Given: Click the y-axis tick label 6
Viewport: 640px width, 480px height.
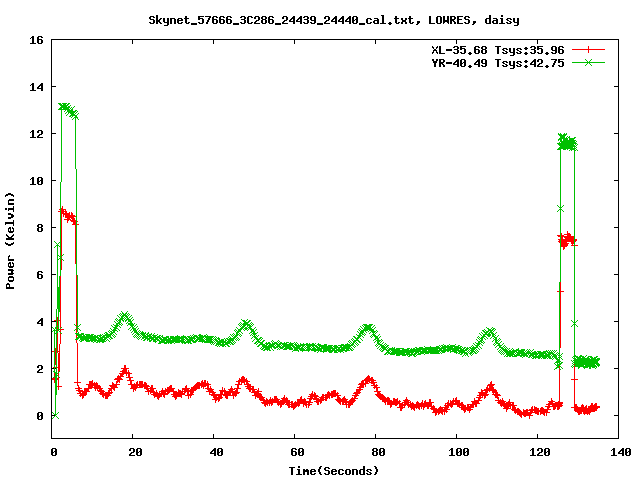Looking at the screenshot, I should 40,275.
